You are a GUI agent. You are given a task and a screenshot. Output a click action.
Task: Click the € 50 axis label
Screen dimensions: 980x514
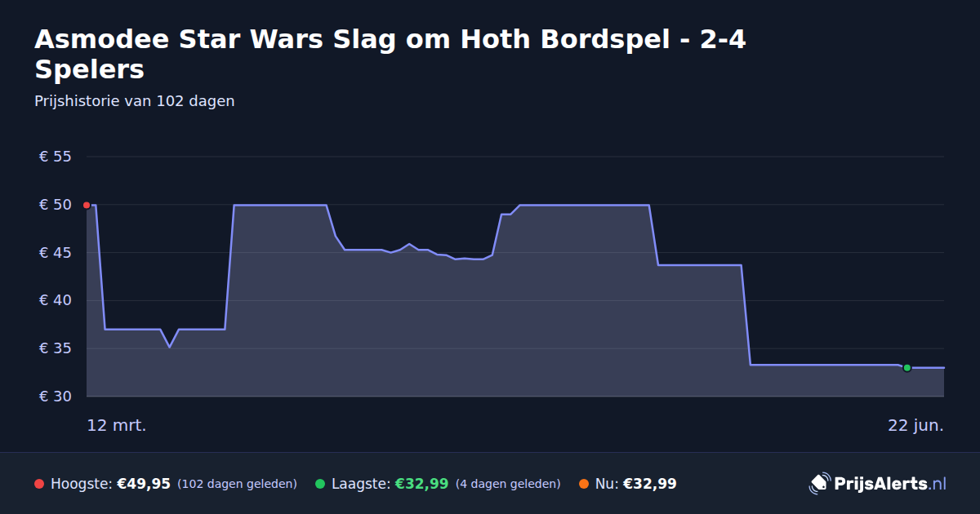pos(56,205)
